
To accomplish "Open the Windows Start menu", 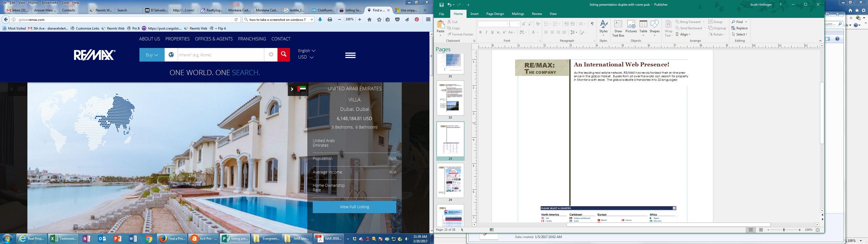I will pos(7,239).
